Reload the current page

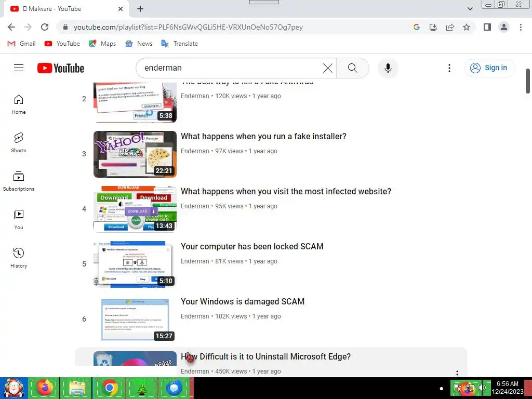(x=45, y=27)
